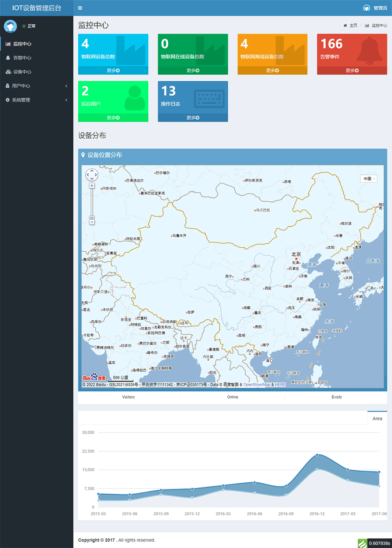Screen dimensions: 392x548
Task: Click the map zoom out minus button
Action: pos(92,222)
